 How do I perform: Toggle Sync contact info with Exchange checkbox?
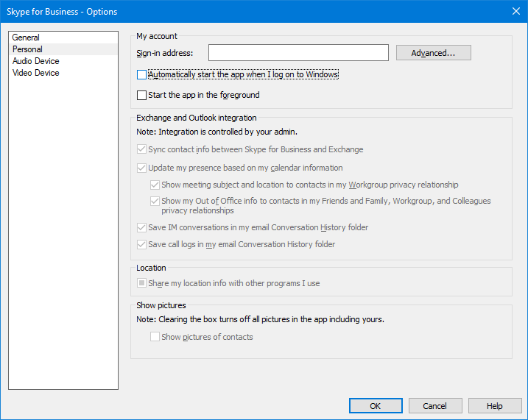click(x=142, y=149)
